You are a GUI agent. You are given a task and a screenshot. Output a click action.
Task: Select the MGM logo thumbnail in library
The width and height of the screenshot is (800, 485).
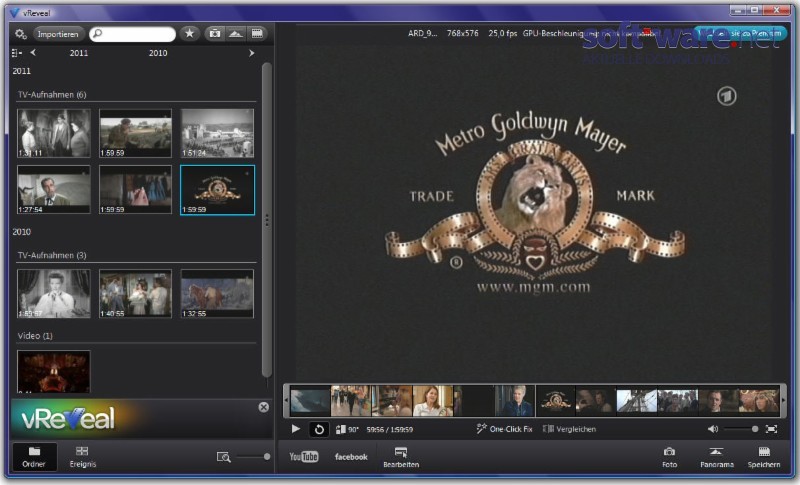tap(217, 190)
